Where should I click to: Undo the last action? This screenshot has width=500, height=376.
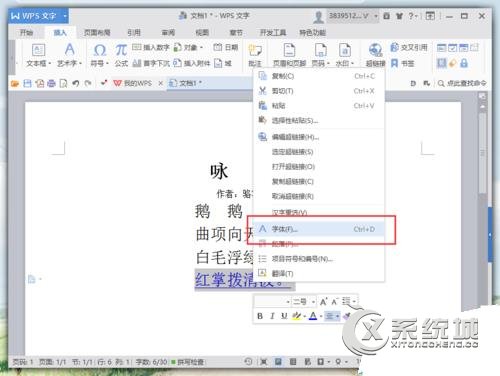pyautogui.click(x=76, y=83)
